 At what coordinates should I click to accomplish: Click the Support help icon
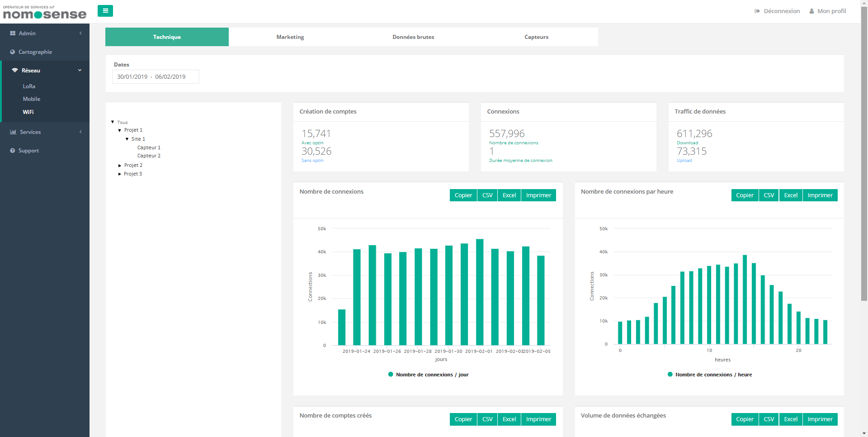13,151
